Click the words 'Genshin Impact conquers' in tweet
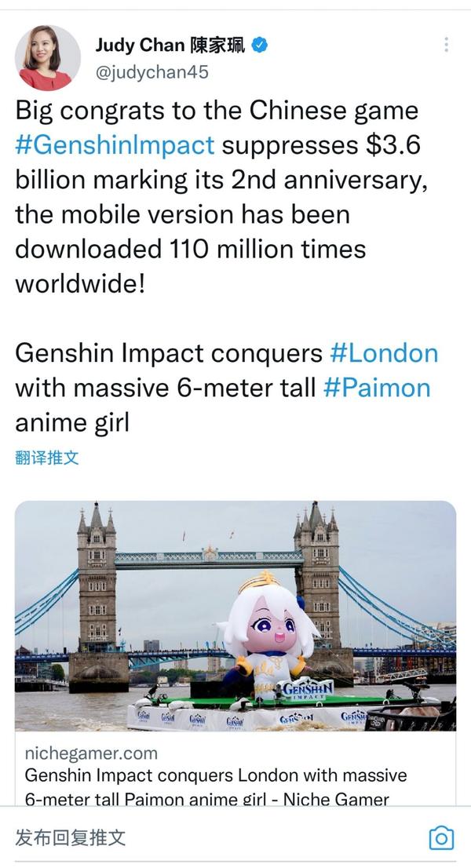This screenshot has height=868, width=471. click(x=168, y=353)
